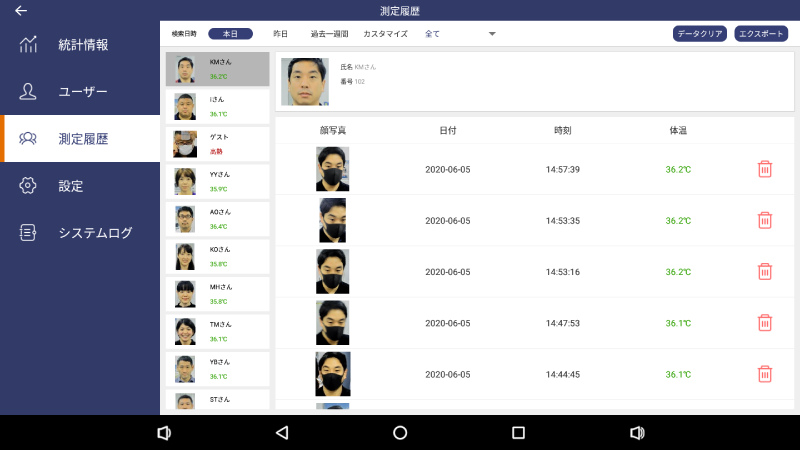Viewport: 800px width, 450px height.
Task: Choose the 過去一週間 filter option
Action: (x=329, y=34)
